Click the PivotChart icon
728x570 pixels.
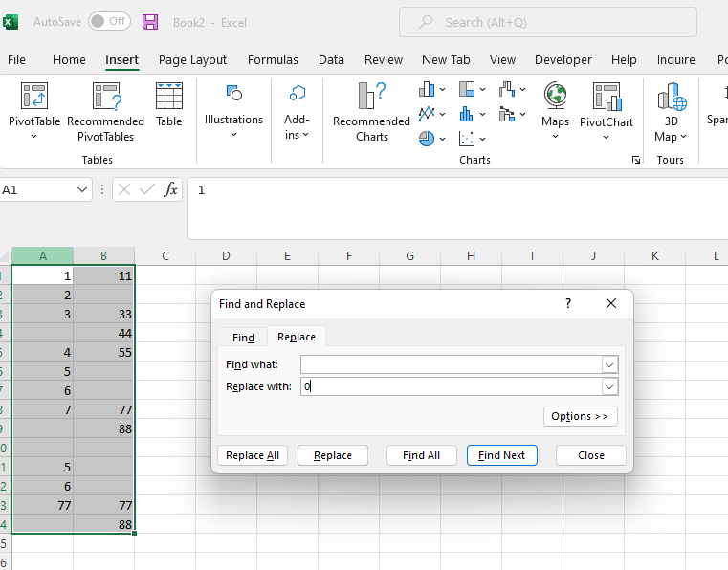pos(607,97)
